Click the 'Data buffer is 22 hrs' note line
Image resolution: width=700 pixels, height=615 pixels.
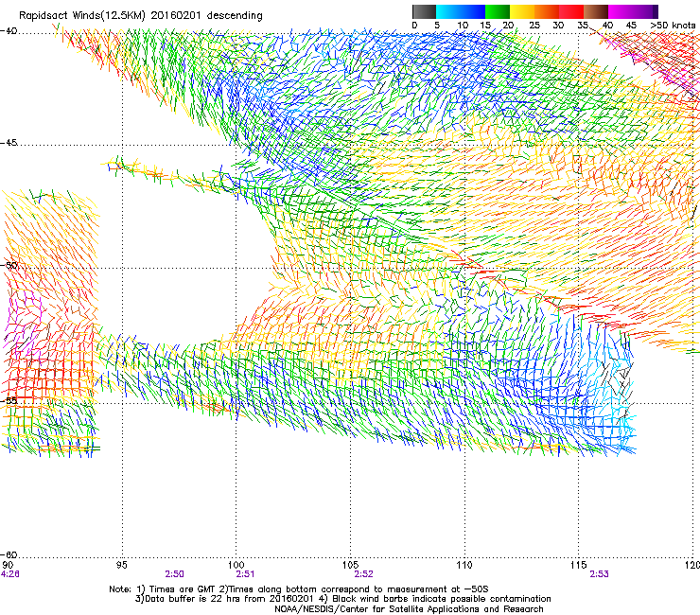[x=342, y=599]
